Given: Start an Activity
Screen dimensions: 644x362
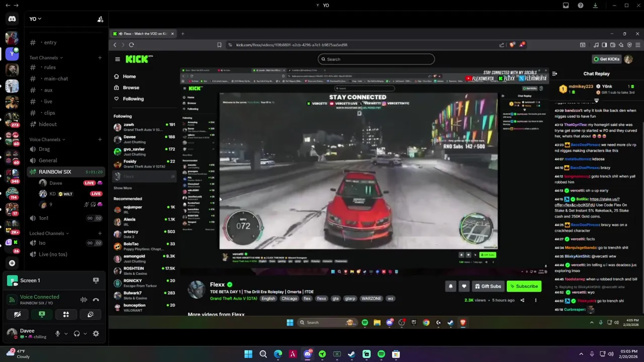Looking at the screenshot, I should coord(66,314).
